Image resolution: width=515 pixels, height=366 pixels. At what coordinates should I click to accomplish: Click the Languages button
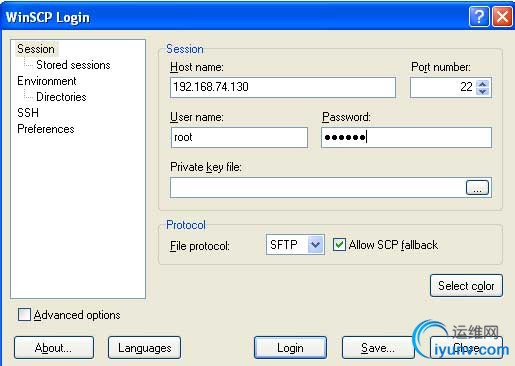pyautogui.click(x=145, y=348)
